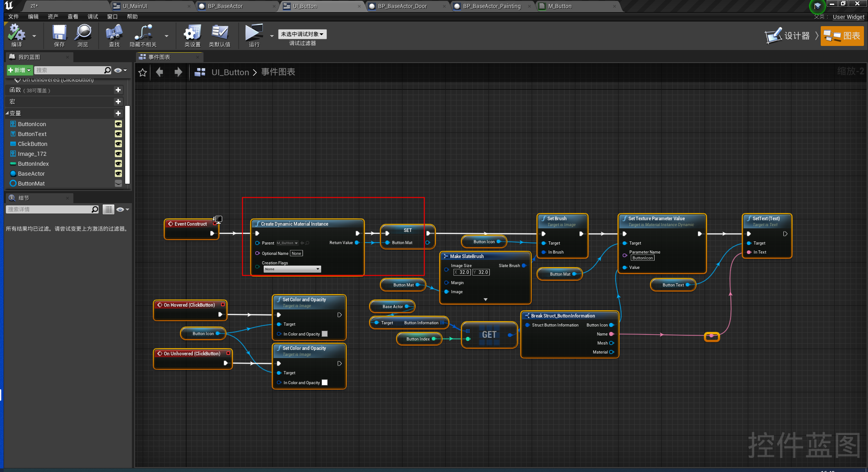Image resolution: width=868 pixels, height=472 pixels.
Task: Click the 事件图表 breadcrumb
Action: pyautogui.click(x=278, y=72)
